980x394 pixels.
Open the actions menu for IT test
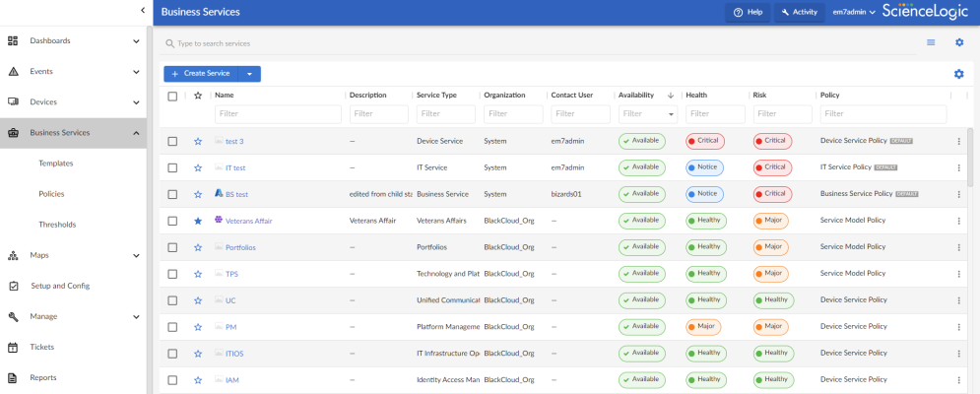click(x=958, y=168)
